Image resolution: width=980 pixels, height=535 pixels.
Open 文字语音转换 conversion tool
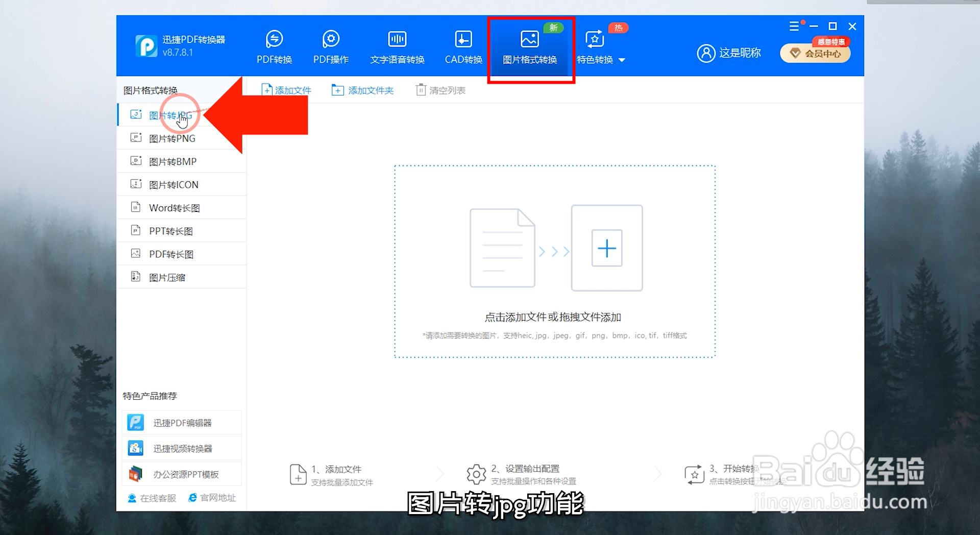click(x=397, y=46)
